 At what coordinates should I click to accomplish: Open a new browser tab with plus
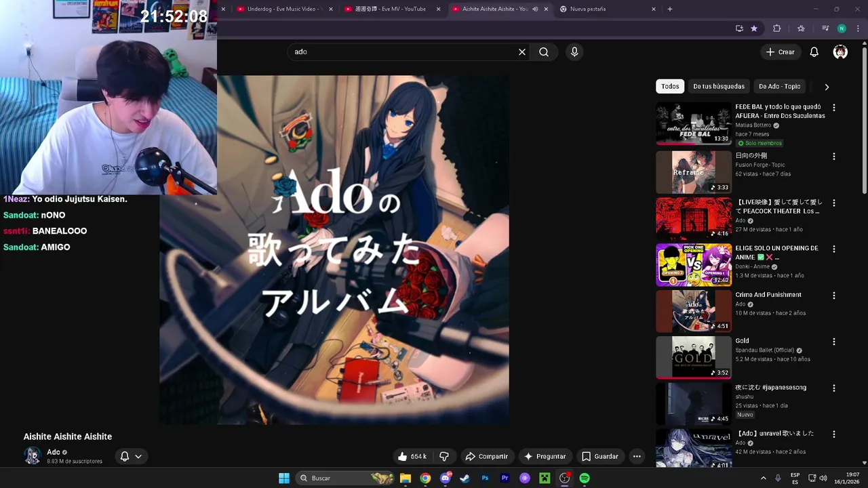point(670,9)
